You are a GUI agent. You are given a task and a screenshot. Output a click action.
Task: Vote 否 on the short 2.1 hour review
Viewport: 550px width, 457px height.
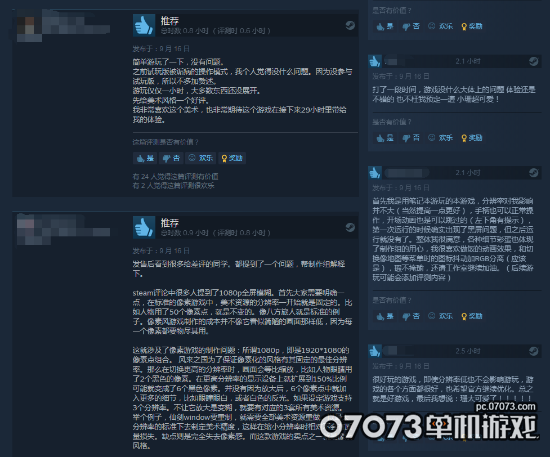(411, 138)
